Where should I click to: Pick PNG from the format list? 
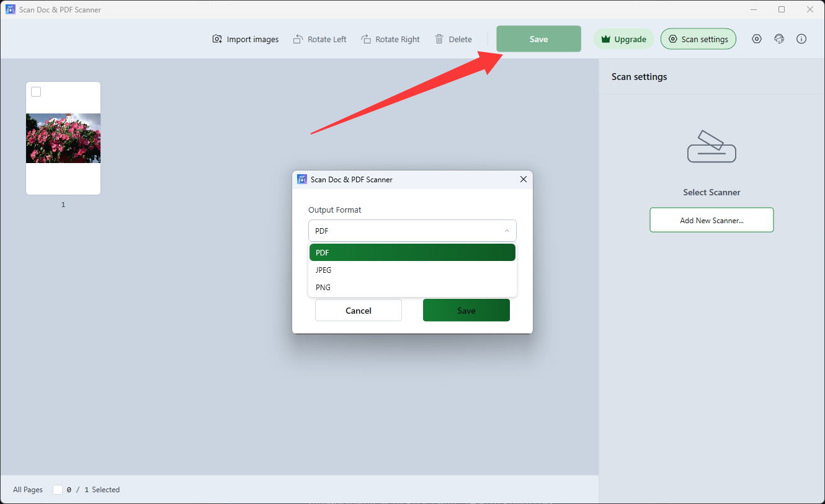412,287
